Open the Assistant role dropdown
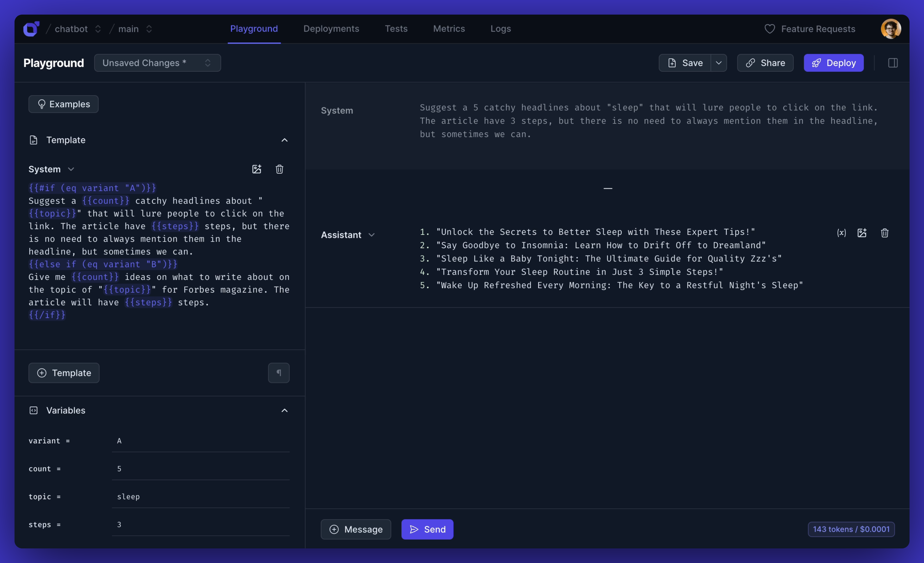This screenshot has width=924, height=563. 372,234
